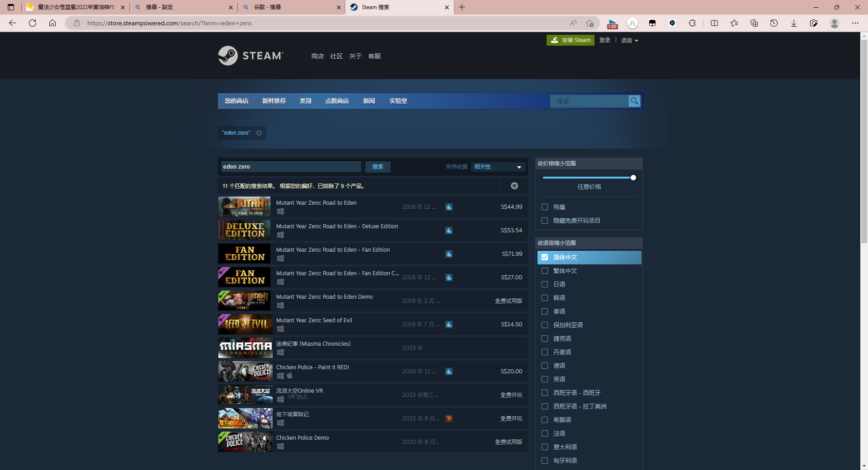868x470 pixels.
Task: Open the favorites list icon
Action: click(734, 23)
